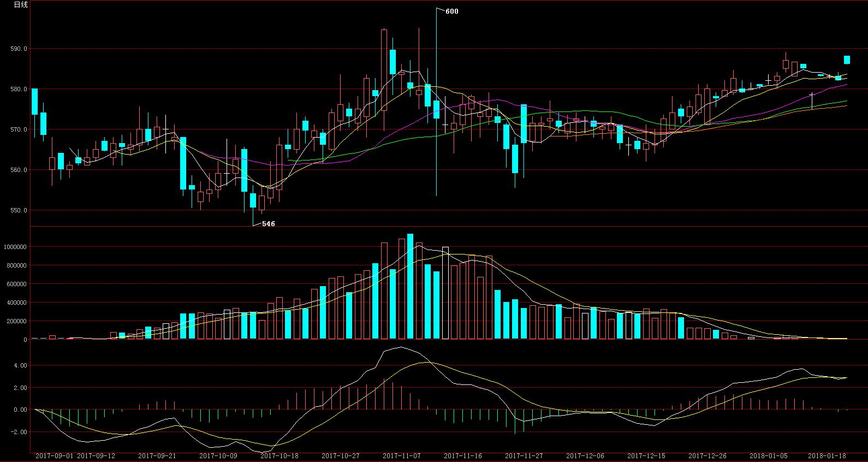The height and width of the screenshot is (462, 868).
Task: Click the 800000 volume axis label
Action: (17, 265)
